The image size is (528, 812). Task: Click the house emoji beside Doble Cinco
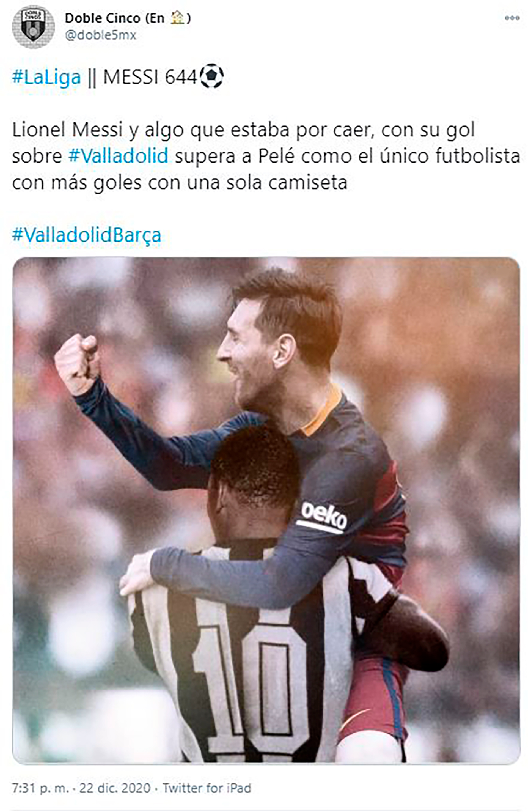click(x=177, y=18)
